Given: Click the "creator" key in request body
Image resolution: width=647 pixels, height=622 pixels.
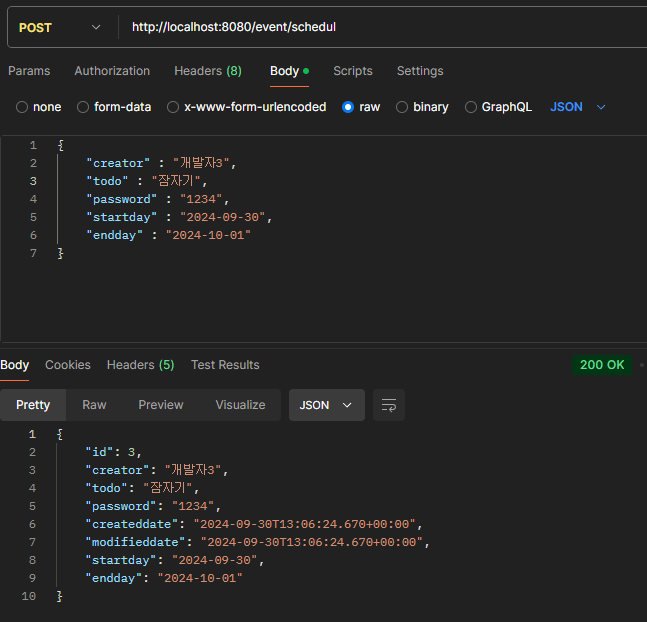Looking at the screenshot, I should tap(118, 163).
